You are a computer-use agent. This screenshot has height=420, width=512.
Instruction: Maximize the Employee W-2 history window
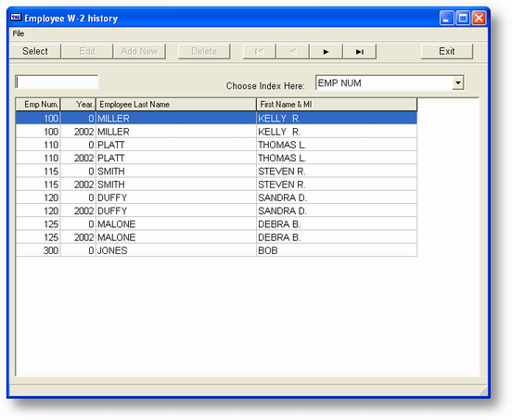click(x=463, y=18)
